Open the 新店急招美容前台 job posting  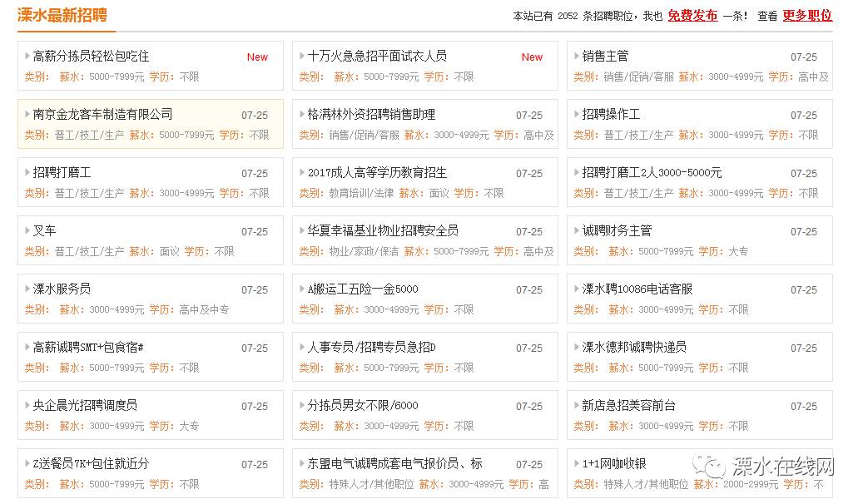pyautogui.click(x=628, y=406)
